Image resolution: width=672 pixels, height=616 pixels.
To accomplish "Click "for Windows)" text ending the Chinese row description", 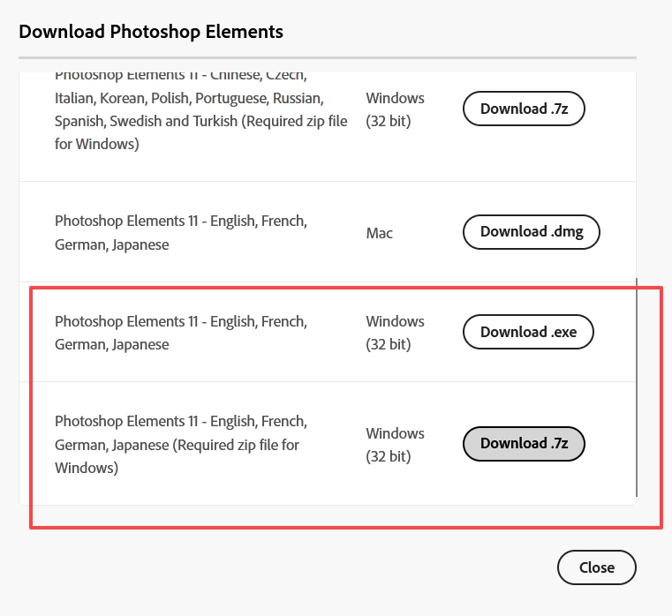I will coord(97,145).
